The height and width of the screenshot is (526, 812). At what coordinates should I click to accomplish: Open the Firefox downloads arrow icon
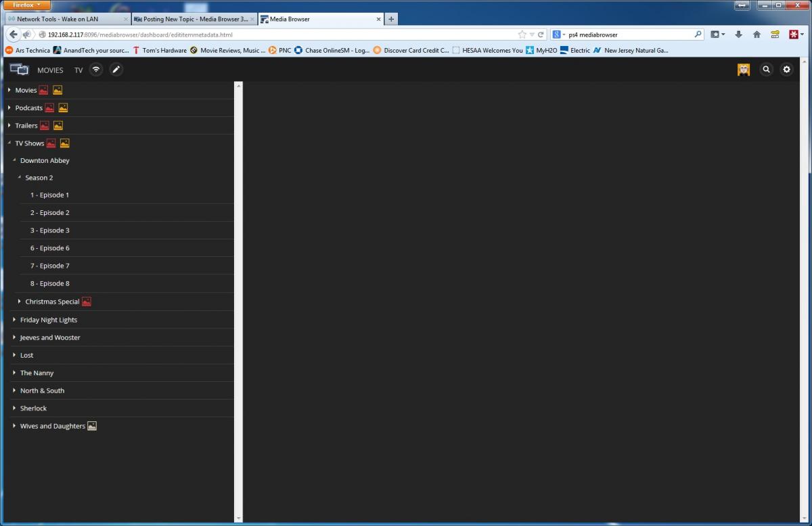(739, 34)
